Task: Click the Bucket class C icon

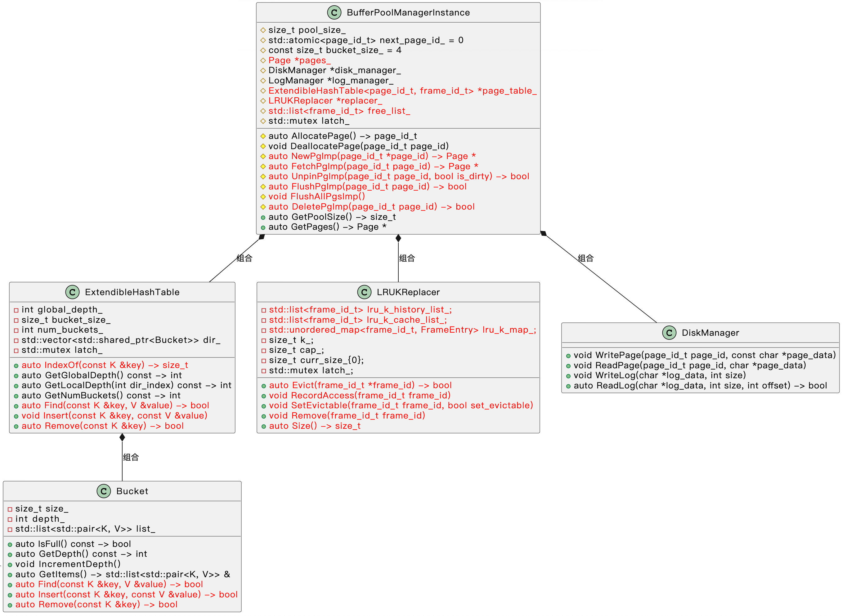Action: point(104,491)
